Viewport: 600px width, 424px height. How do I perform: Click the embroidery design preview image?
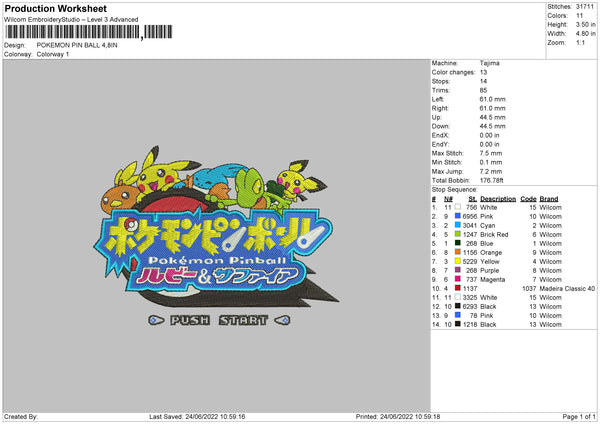point(216,235)
